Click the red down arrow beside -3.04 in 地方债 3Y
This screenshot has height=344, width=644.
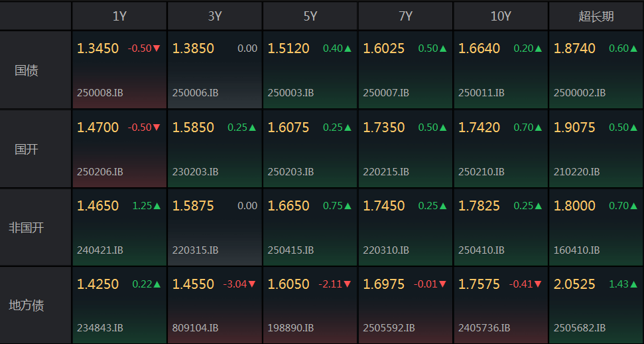tap(252, 284)
